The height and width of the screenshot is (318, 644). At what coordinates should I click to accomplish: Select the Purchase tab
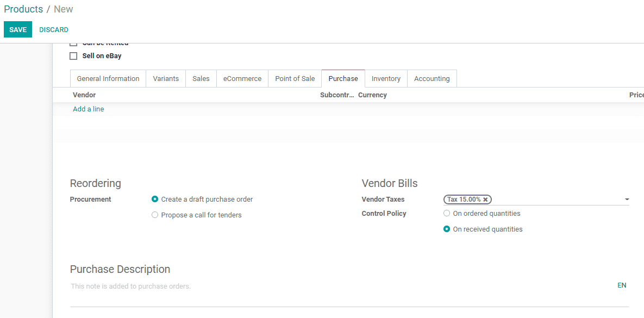tap(343, 78)
